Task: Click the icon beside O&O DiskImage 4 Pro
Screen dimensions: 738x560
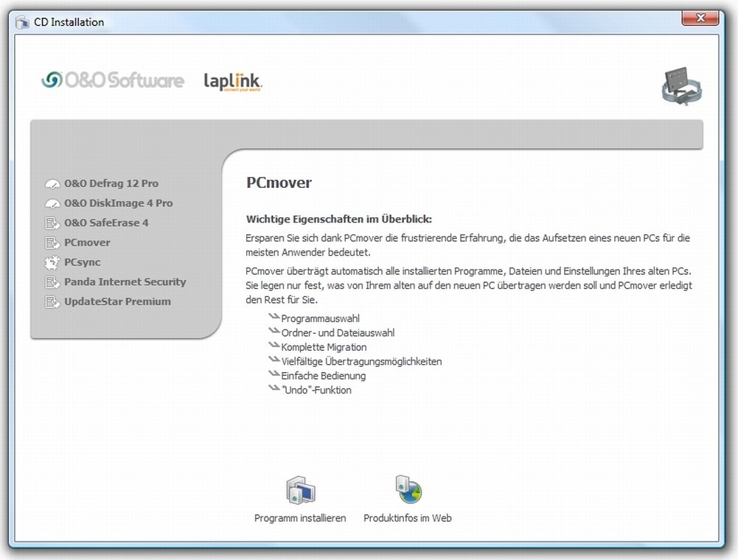Action: coord(52,203)
